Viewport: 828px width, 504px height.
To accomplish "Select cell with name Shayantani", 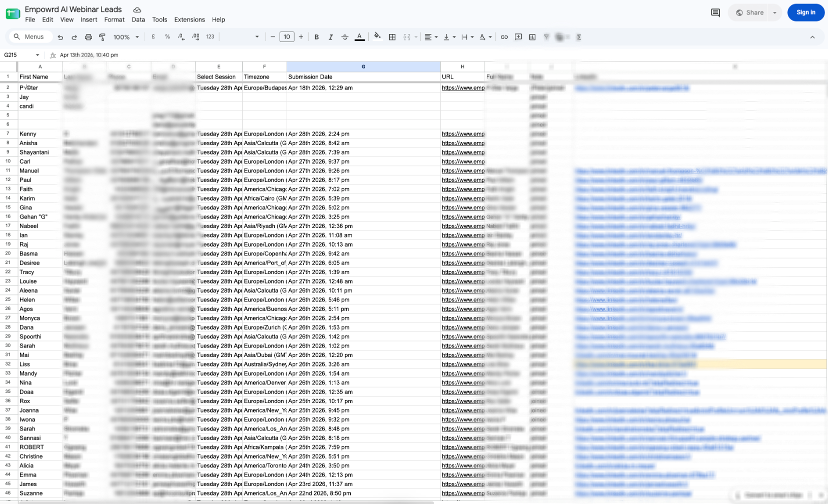I will (40, 152).
